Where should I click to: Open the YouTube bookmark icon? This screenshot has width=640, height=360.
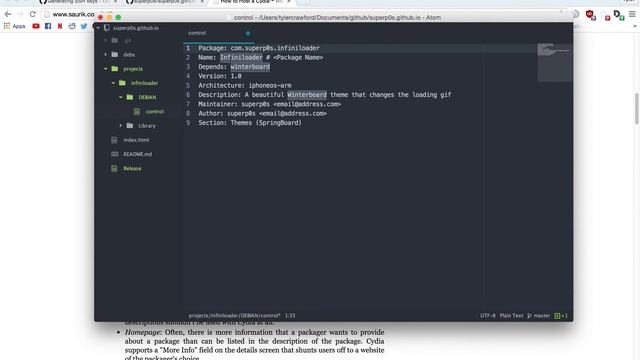click(36, 26)
